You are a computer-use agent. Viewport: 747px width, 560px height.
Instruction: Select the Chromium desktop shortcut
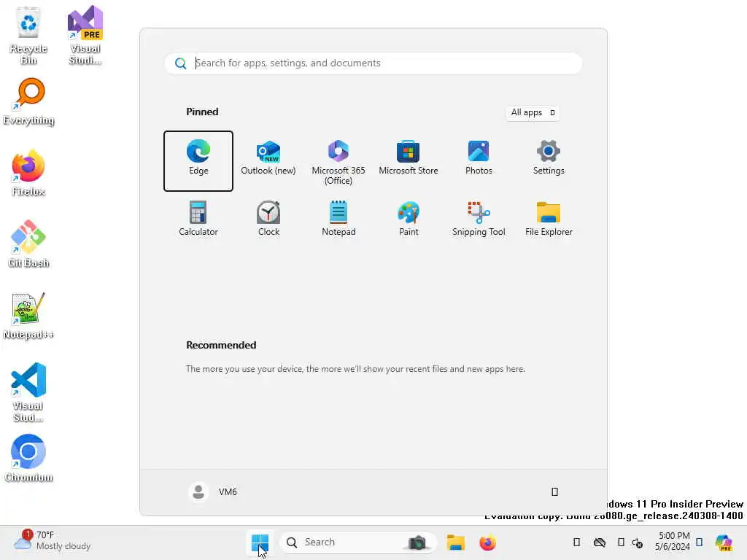pos(28,459)
